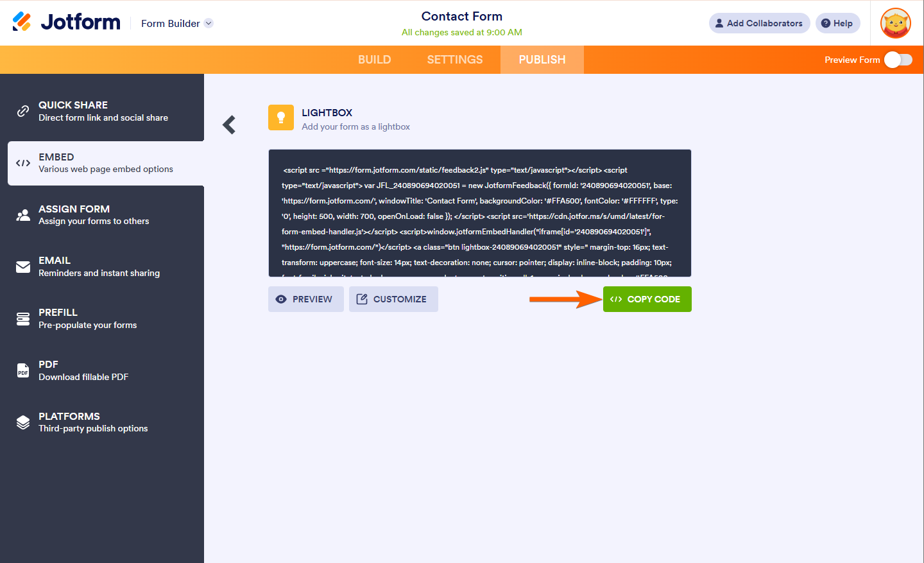Click the Prefill stacked fields icon
This screenshot has width=924, height=563.
(23, 319)
